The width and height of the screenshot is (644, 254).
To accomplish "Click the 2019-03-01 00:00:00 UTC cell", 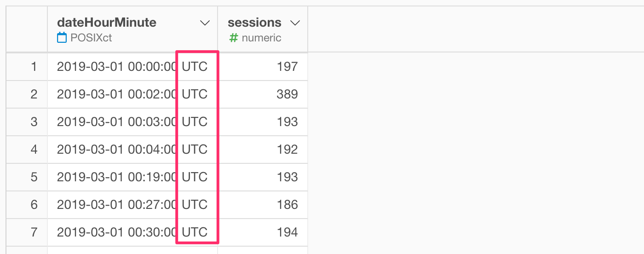I will coord(132,67).
